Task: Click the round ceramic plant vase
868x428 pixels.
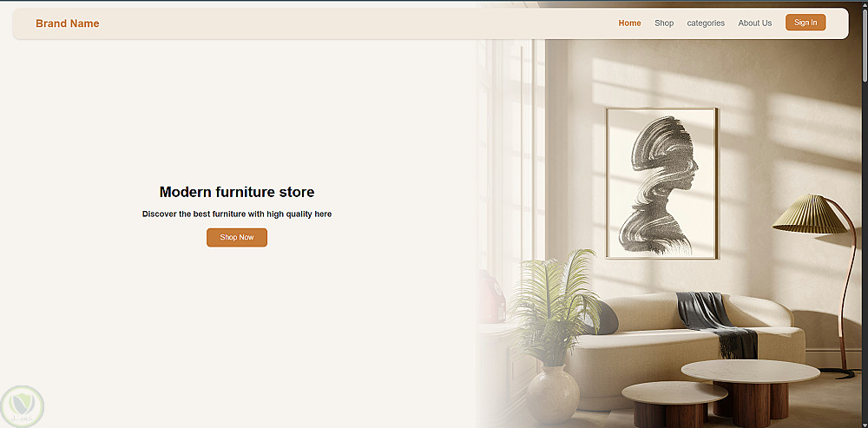Action: coord(552,395)
